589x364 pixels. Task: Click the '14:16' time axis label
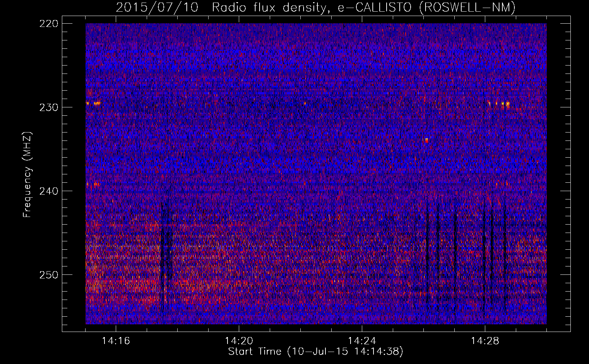[x=116, y=341]
